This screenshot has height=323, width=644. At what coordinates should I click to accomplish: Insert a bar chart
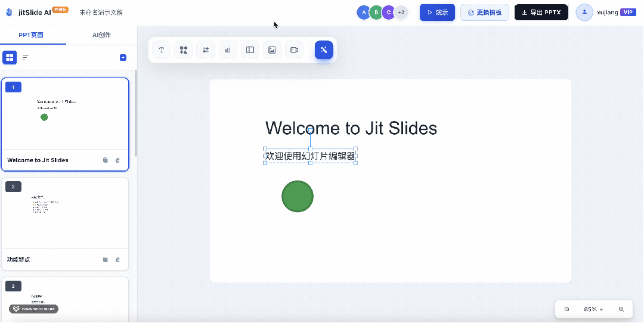coord(228,50)
